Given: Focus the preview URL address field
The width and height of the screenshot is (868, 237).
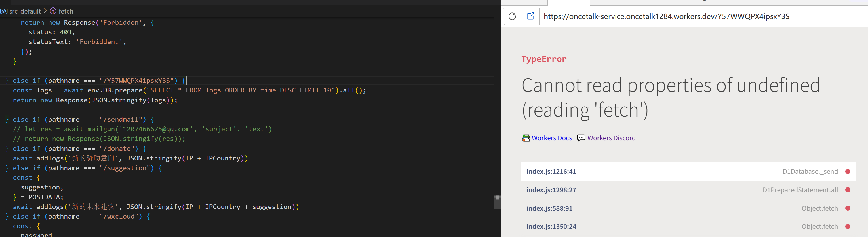Looking at the screenshot, I should tap(703, 16).
